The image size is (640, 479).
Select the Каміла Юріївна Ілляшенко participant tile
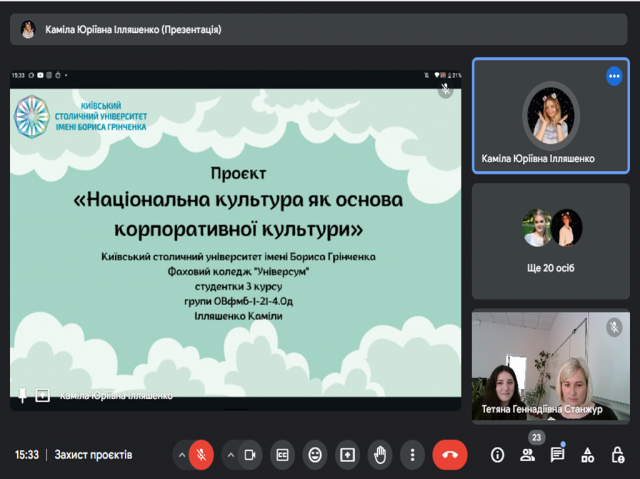tap(551, 116)
